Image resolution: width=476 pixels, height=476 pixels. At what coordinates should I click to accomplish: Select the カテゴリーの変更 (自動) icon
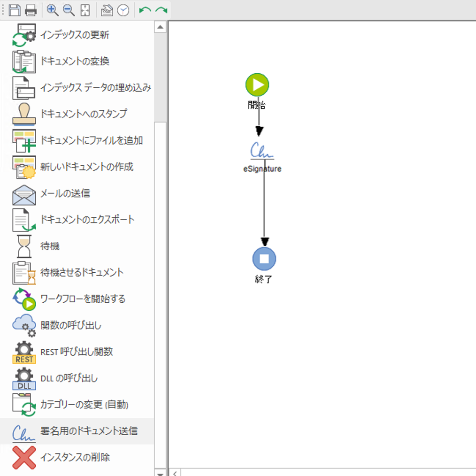24,405
